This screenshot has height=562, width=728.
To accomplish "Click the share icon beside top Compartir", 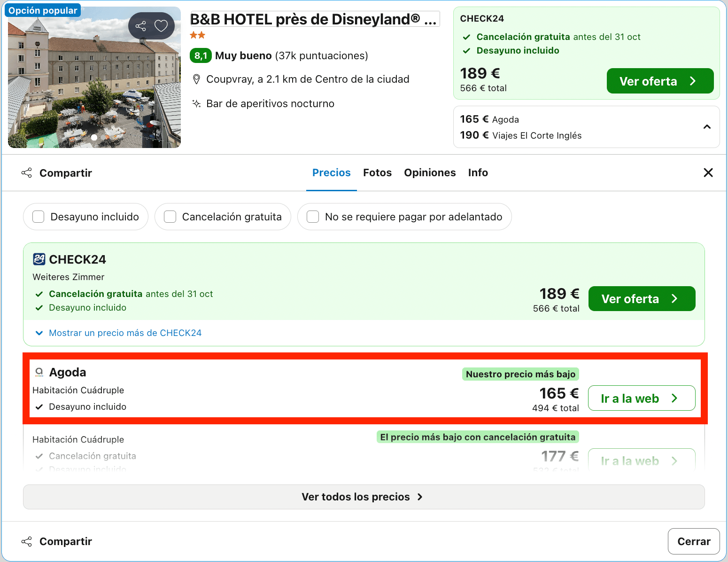I will (27, 173).
